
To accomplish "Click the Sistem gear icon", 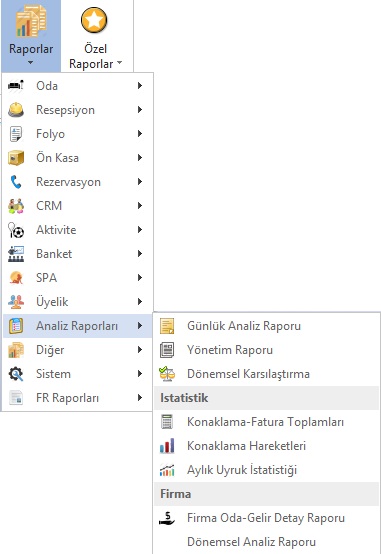I will coord(16,374).
